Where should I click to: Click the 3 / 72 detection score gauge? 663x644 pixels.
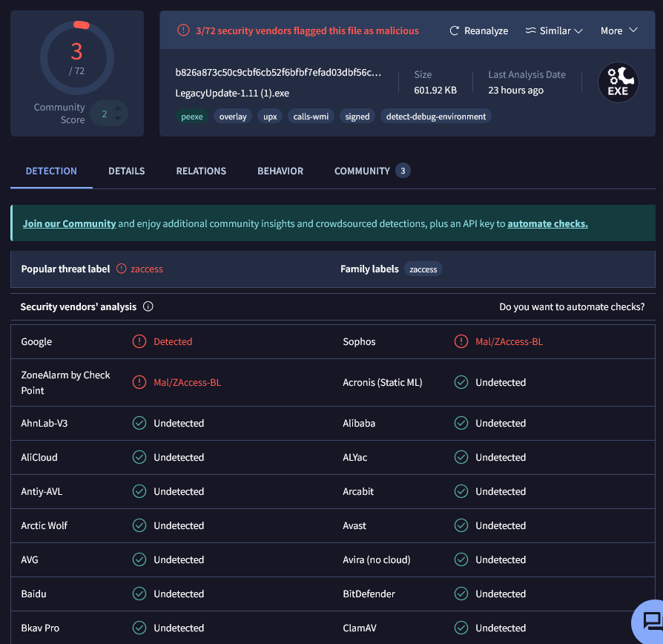pos(77,58)
